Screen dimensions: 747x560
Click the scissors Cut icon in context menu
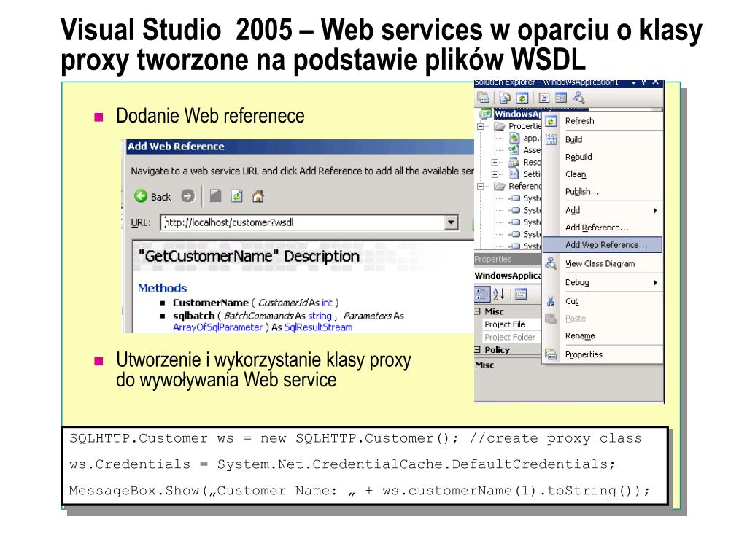click(x=551, y=301)
